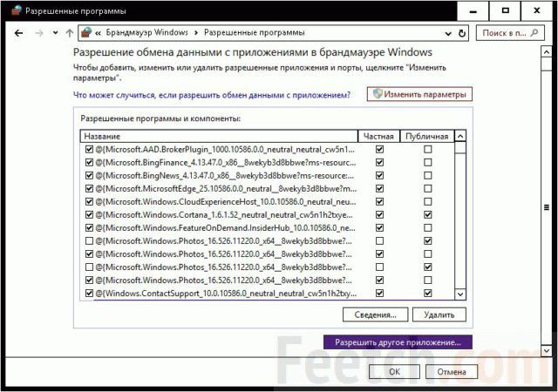Enable public network for BingNews row
Viewport: 558px width, 392px height.
pos(428,176)
